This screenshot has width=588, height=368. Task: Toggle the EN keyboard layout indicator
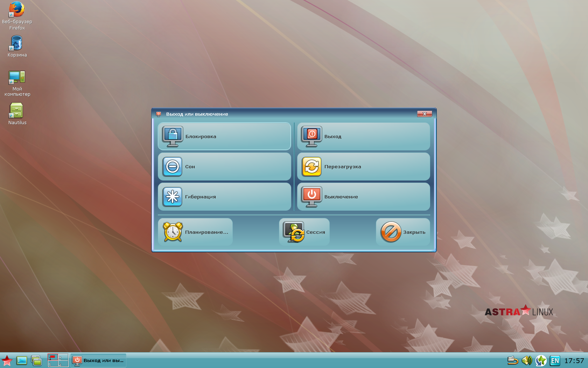[x=555, y=361]
